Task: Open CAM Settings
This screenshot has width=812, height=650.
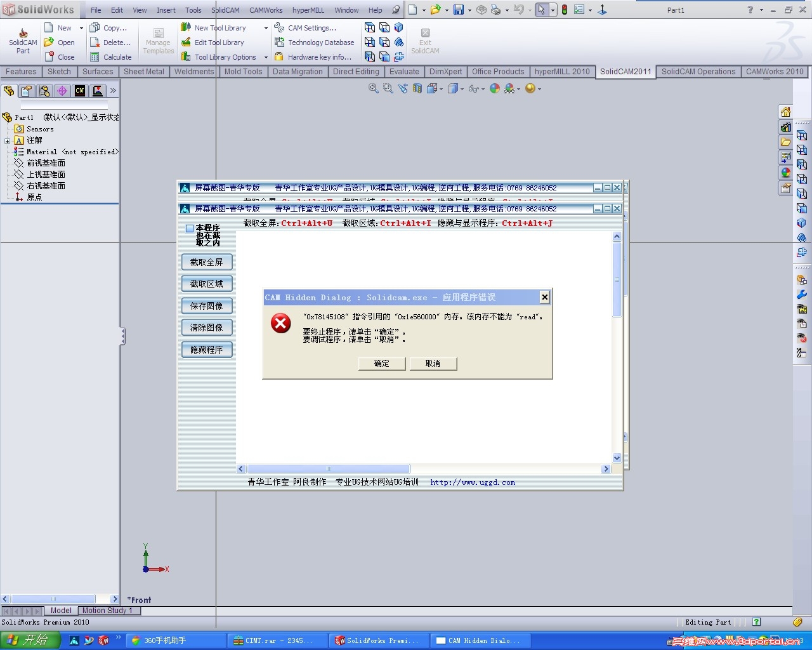Action: pyautogui.click(x=305, y=28)
